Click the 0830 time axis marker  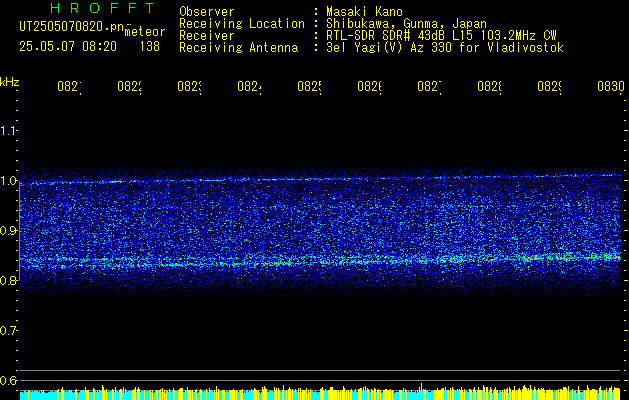click(x=611, y=87)
